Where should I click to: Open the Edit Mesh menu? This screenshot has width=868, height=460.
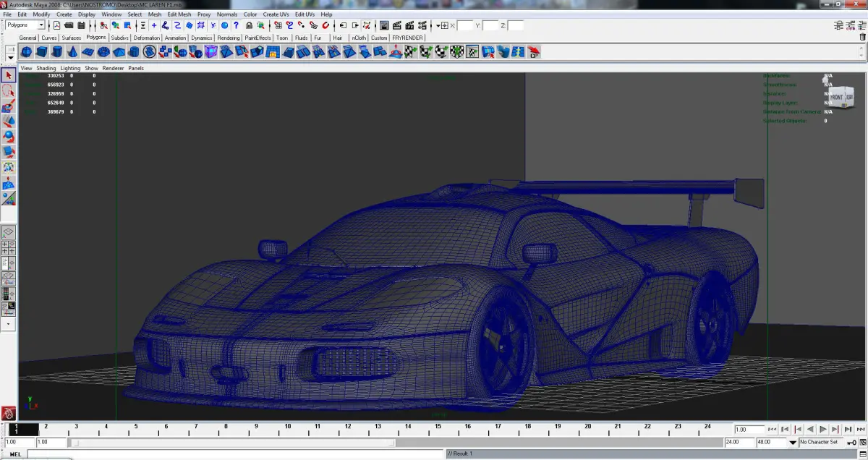tap(179, 14)
